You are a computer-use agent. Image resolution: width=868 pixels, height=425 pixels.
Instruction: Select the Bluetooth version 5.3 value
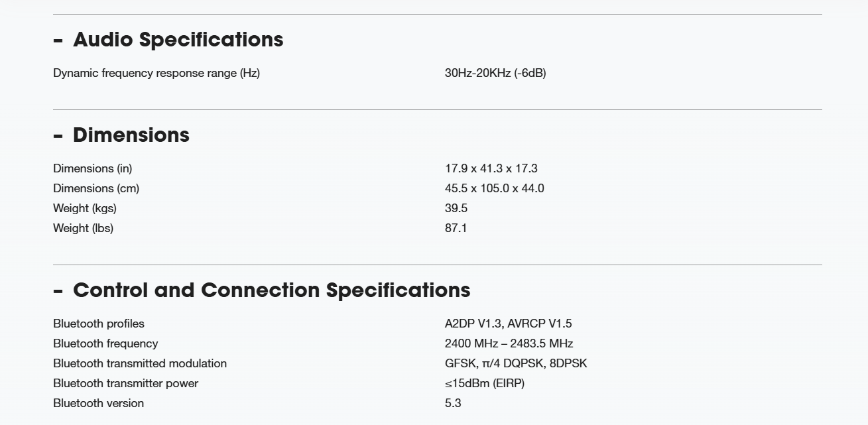(453, 403)
